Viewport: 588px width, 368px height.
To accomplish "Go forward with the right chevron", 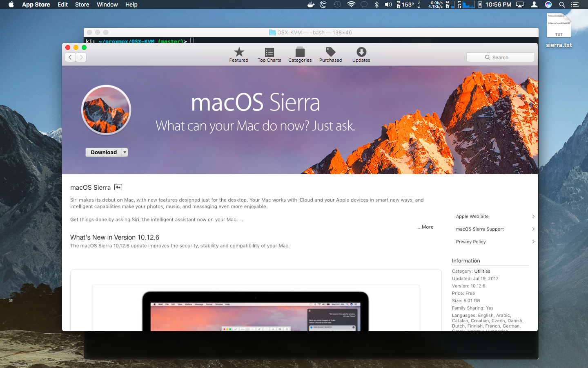I will 81,57.
